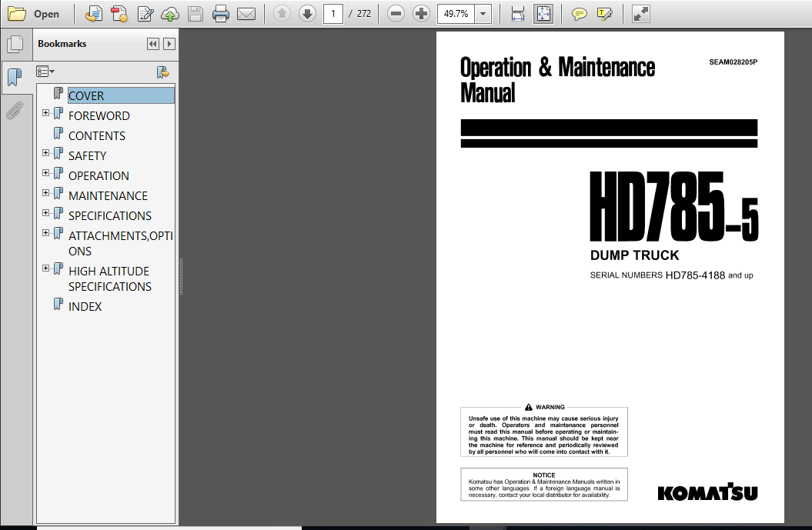812x530 pixels.
Task: Open the CONTENTS bookmark
Action: (97, 135)
